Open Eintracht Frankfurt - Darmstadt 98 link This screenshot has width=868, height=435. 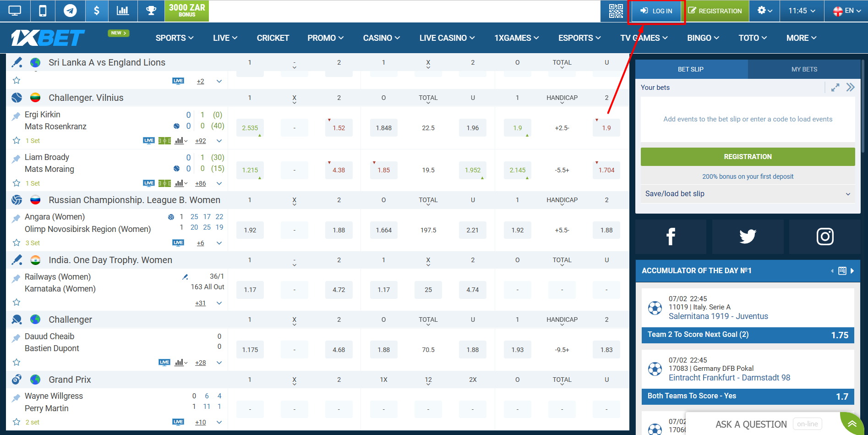(729, 378)
